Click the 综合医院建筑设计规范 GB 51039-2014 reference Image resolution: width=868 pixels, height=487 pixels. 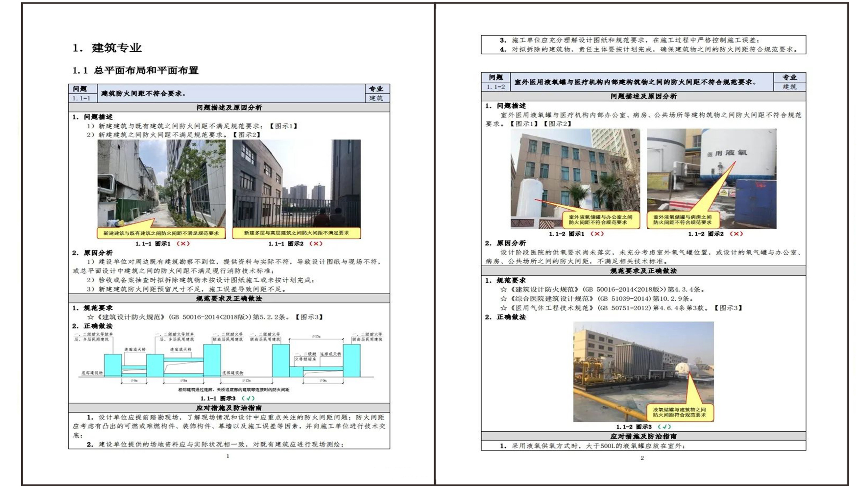click(596, 299)
